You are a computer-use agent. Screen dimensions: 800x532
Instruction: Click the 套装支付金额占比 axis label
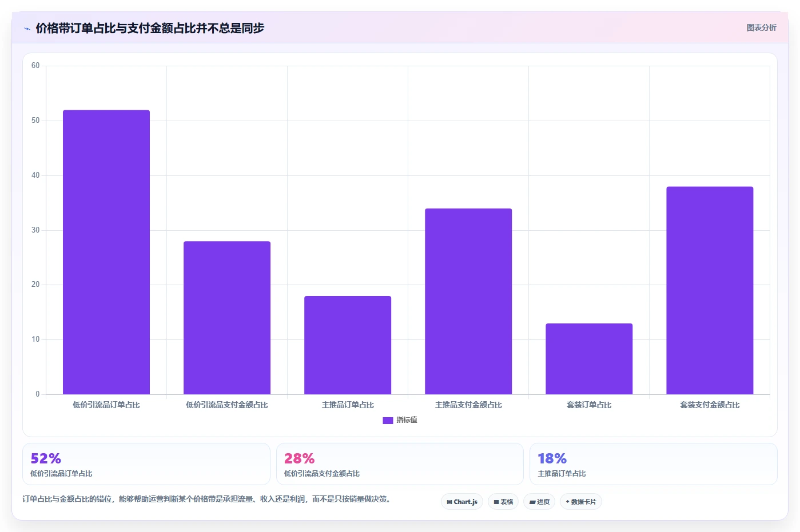[x=710, y=405]
